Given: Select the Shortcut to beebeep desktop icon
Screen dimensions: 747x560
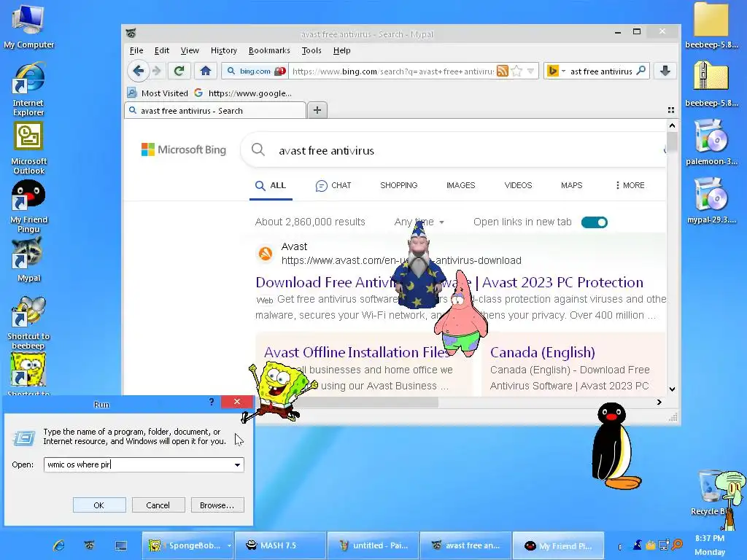Looking at the screenshot, I should coord(28,323).
